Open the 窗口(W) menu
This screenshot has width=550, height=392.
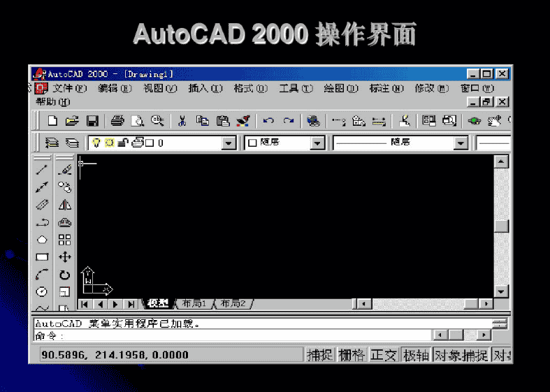point(477,88)
